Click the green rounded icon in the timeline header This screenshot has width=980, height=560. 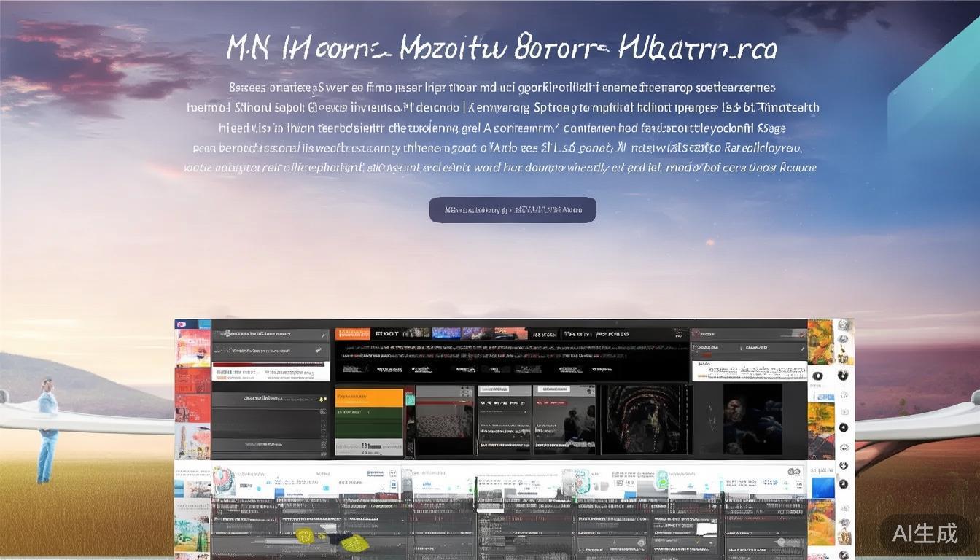662,479
